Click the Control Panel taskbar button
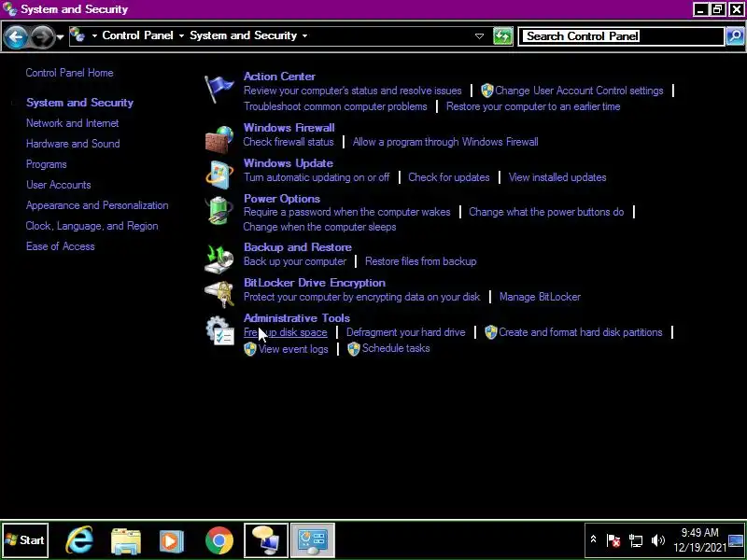The width and height of the screenshot is (747, 560). [x=313, y=540]
